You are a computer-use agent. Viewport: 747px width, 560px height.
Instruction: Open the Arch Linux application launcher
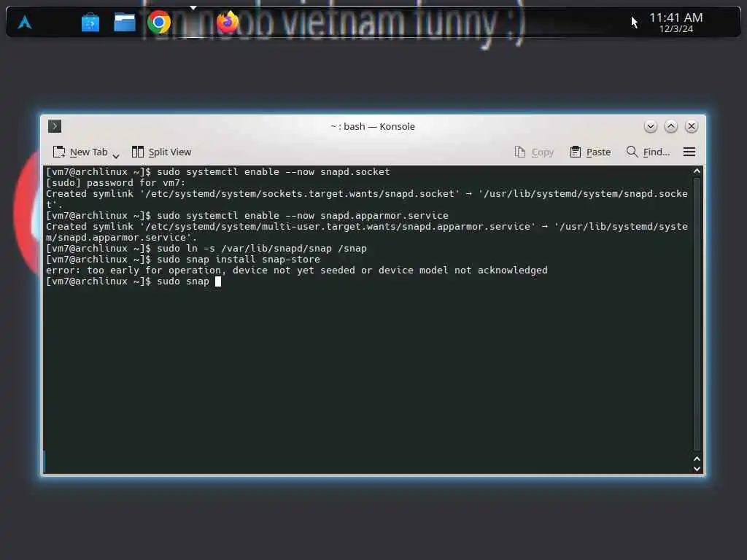[25, 22]
